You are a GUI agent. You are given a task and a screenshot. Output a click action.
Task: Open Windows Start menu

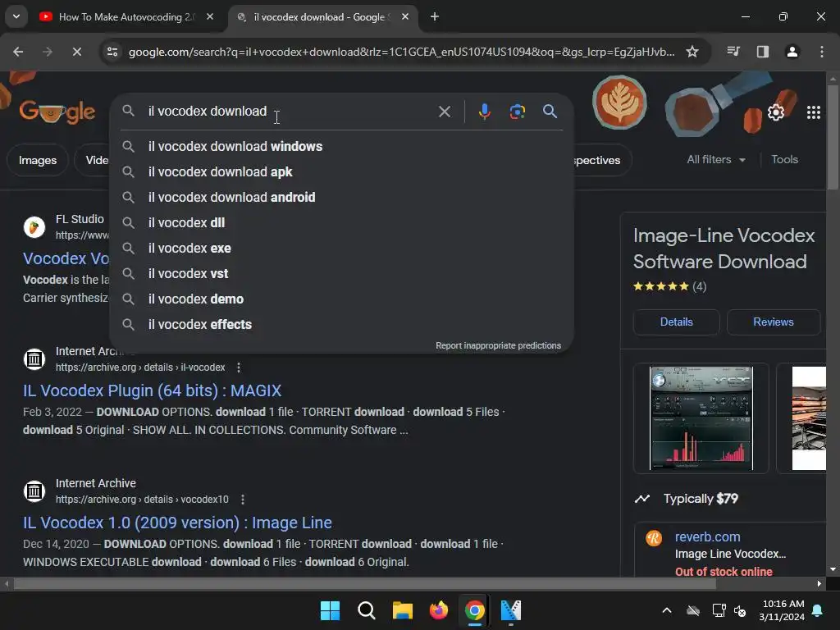(330, 610)
